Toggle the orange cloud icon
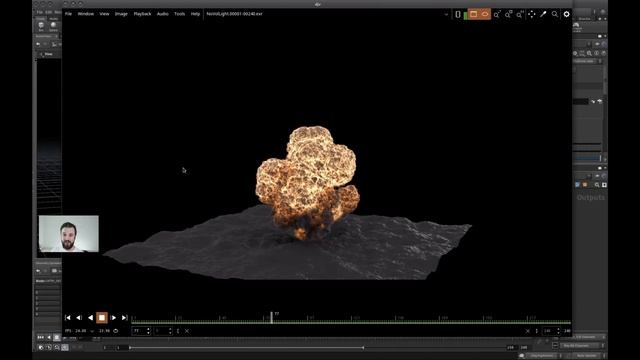Image resolution: width=640 pixels, height=360 pixels. point(485,14)
